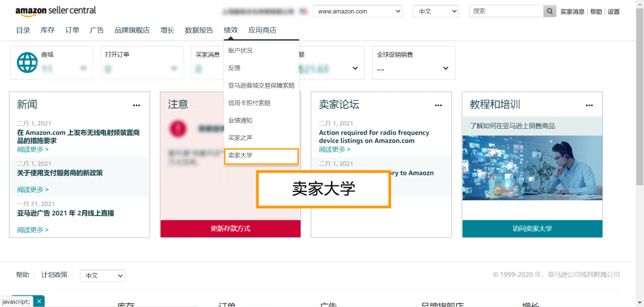Viewport: 644px width, 307px height.
Task: Open news headline about 无线电射频装置商品
Action: (78, 137)
